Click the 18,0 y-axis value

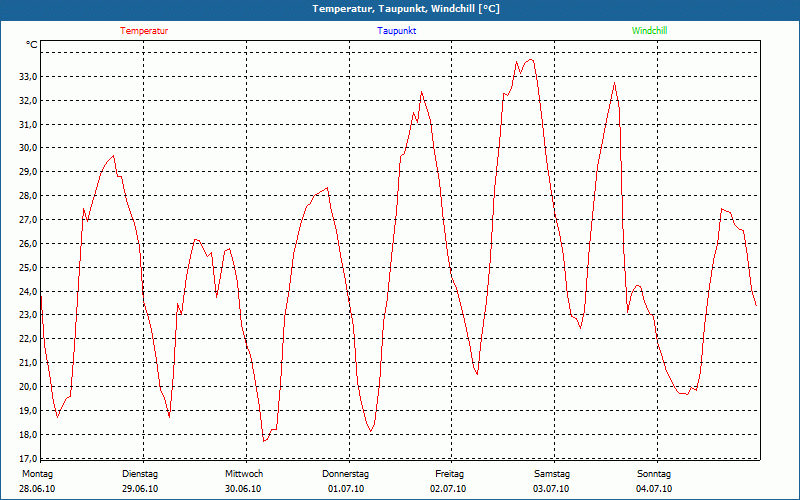28,435
